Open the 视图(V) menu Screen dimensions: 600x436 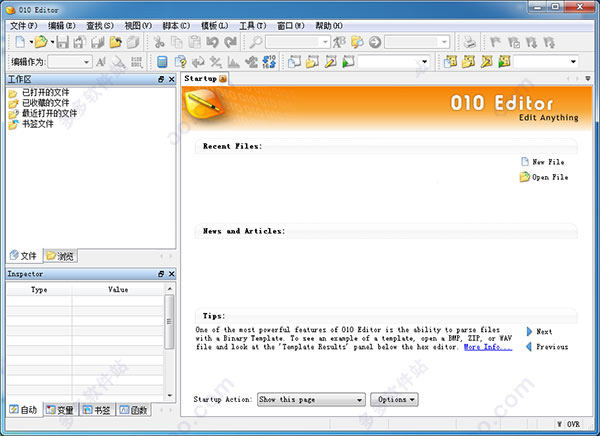[138, 26]
